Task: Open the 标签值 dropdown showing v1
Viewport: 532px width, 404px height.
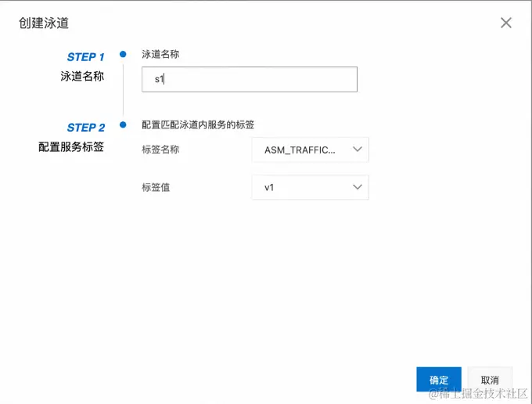Action: pyautogui.click(x=310, y=187)
